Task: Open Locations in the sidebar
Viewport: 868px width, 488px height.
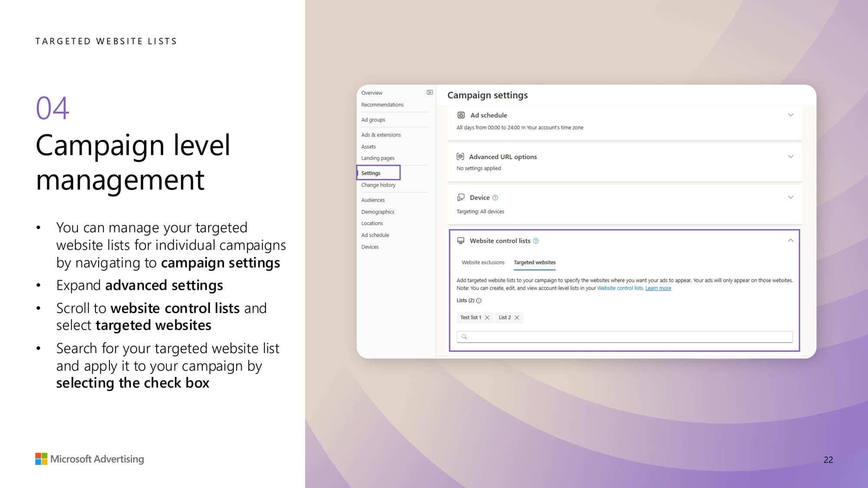Action: point(372,223)
